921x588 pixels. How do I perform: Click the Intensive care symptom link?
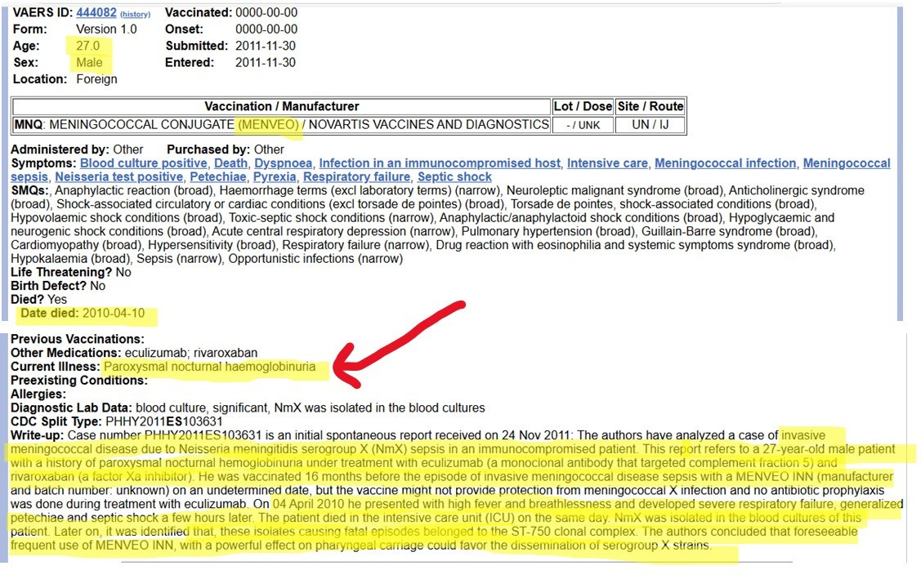point(607,163)
